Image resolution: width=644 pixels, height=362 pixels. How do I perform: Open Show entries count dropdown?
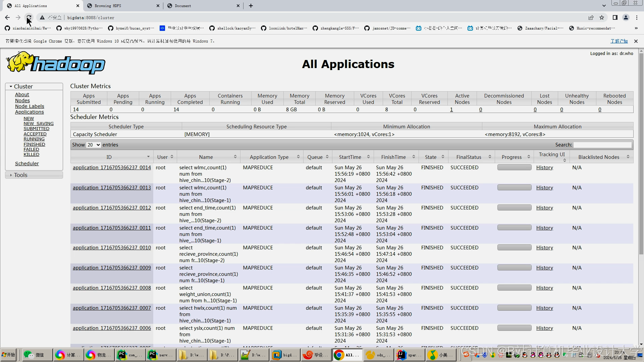tap(94, 145)
